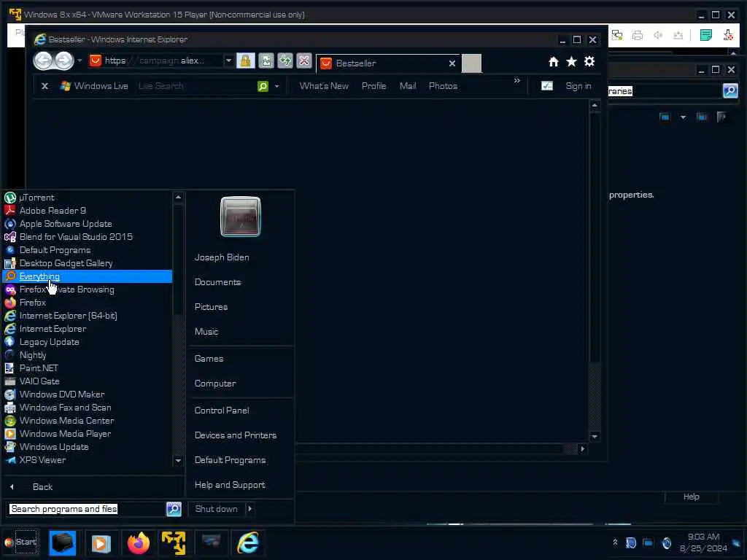Open Devices and Printers
This screenshot has height=560, width=747.
pyautogui.click(x=236, y=435)
